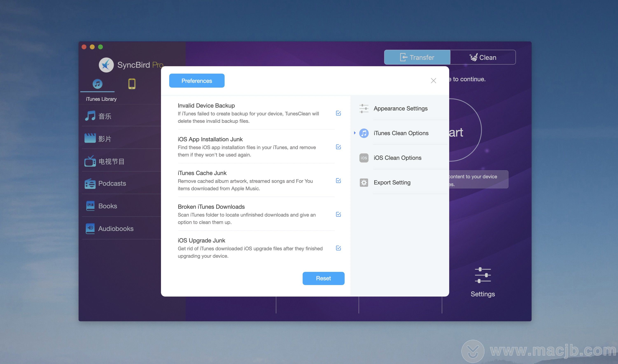Toggle the iTunes Cache Junk checkbox
The height and width of the screenshot is (364, 618).
(x=338, y=180)
